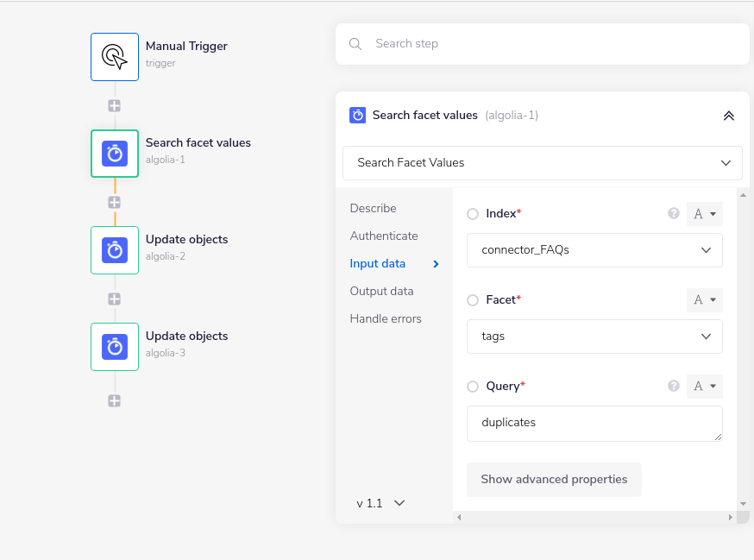Open the Search Facet Values operation dropdown
754x560 pixels.
click(542, 163)
